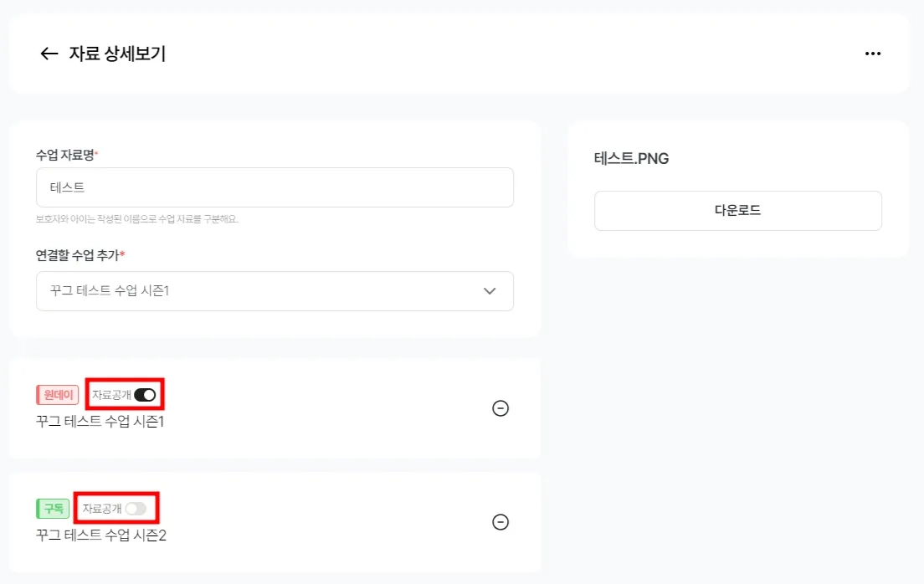
Task: Remove 꾸그 테스트 수업 시즌1 with minus icon
Action: 501,408
